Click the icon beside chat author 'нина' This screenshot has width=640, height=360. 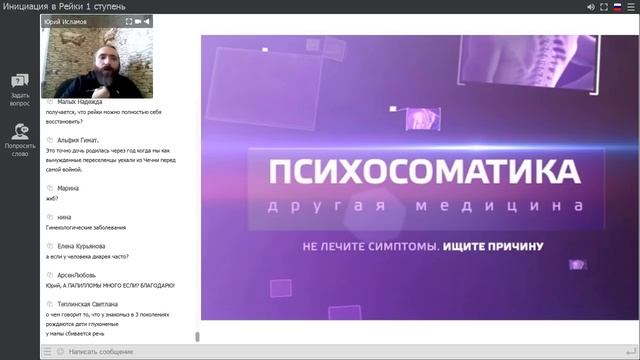[50, 217]
